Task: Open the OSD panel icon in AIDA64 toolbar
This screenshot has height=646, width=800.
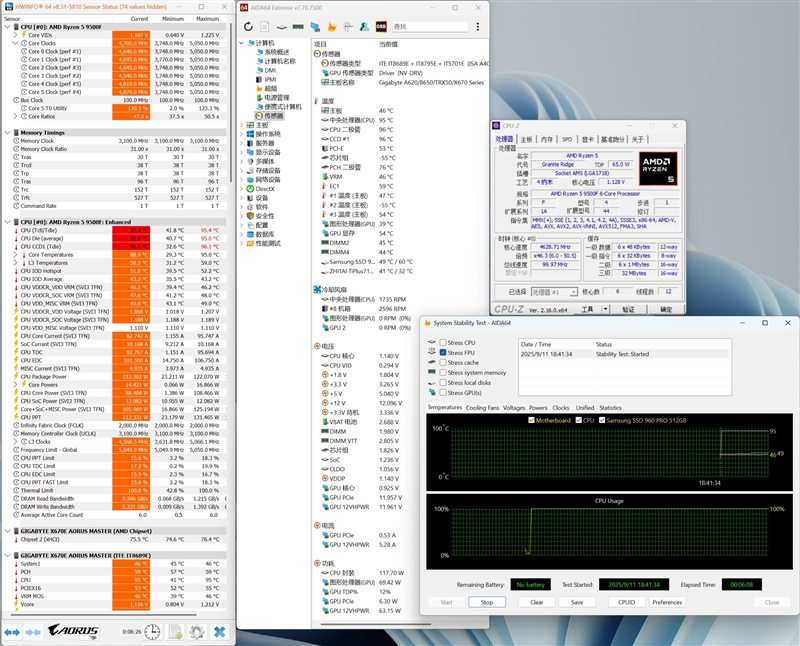Action: click(380, 26)
